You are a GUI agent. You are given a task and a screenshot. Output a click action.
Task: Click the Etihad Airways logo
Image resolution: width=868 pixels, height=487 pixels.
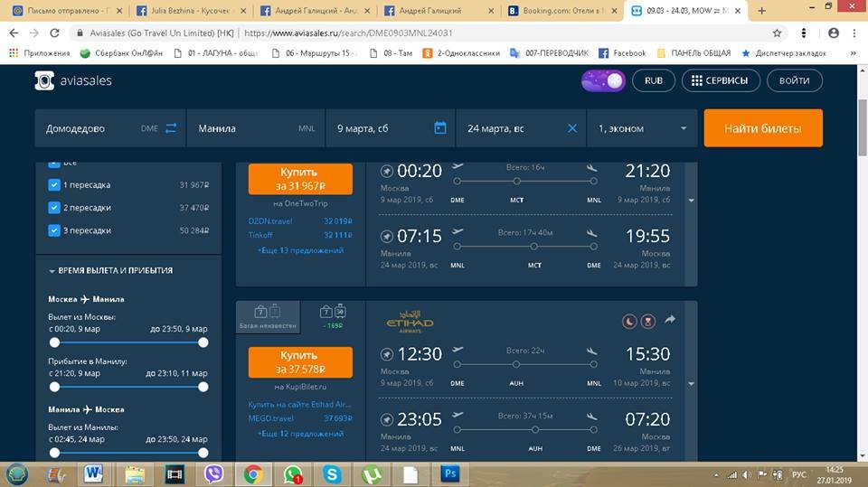point(410,322)
